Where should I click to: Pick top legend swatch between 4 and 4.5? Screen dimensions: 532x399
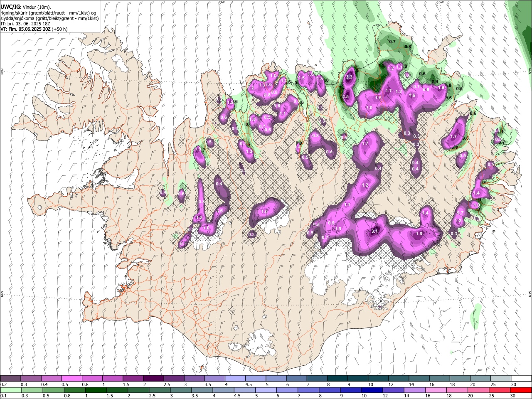pyautogui.click(x=235, y=379)
